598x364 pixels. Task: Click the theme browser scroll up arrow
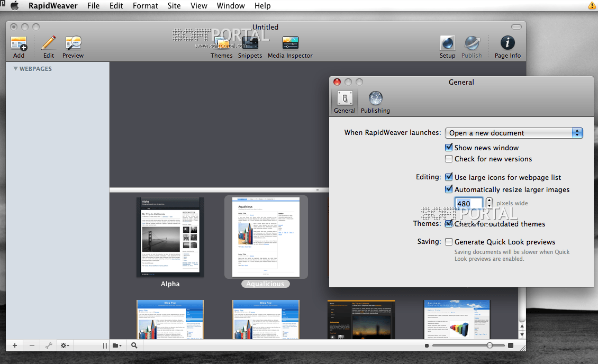522,326
